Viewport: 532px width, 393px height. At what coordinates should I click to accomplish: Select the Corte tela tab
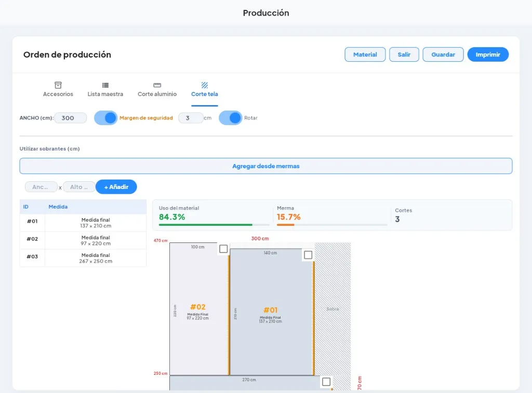(x=204, y=90)
